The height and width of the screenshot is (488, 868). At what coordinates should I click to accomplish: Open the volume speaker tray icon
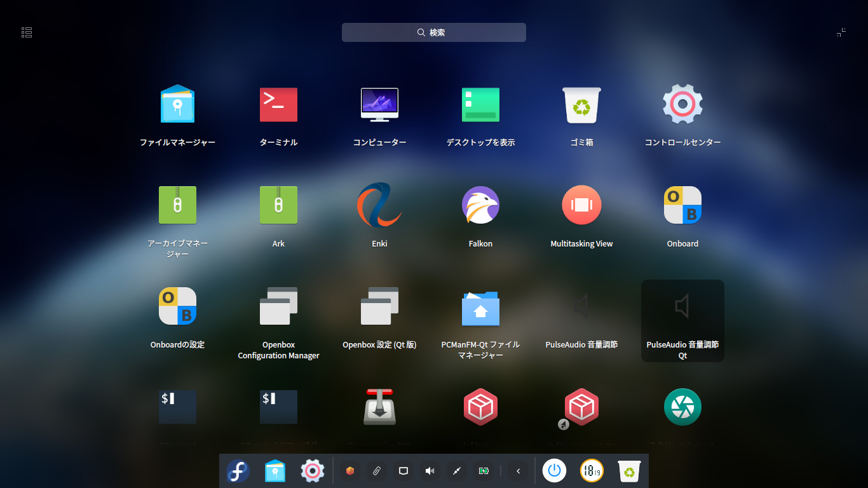(430, 471)
